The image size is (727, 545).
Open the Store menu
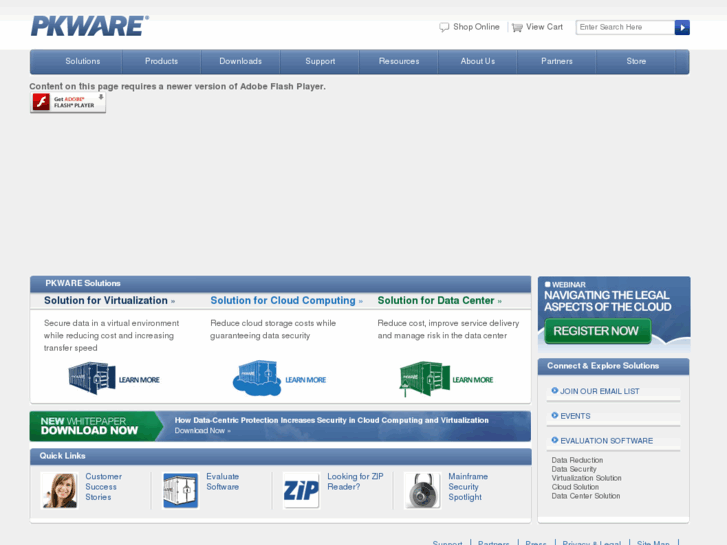(x=636, y=61)
